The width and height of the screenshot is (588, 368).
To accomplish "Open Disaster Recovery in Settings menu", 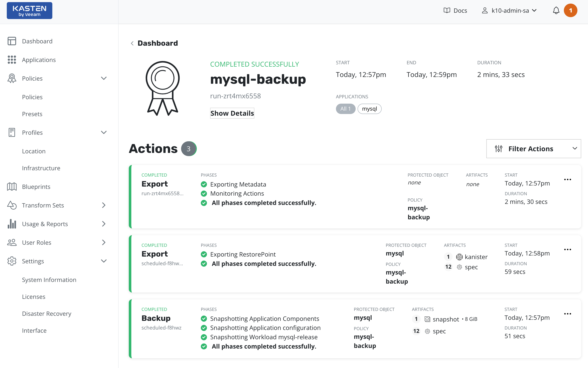I will [x=47, y=313].
